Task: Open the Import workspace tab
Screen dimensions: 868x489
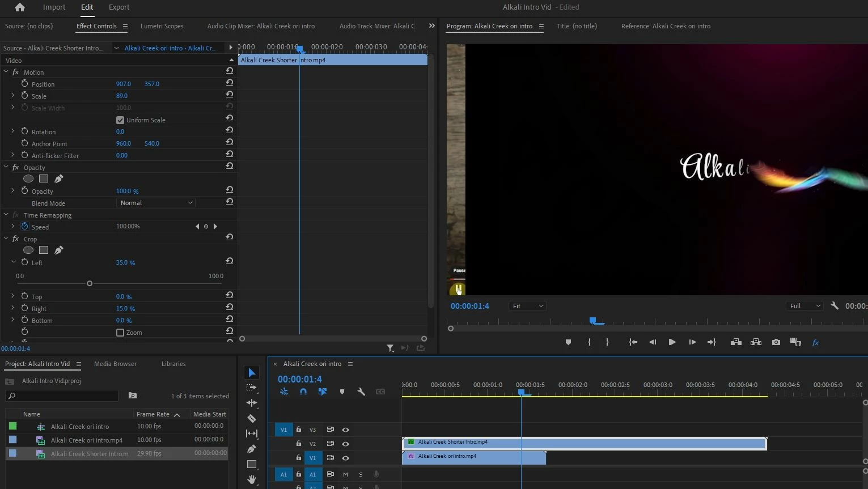Action: (54, 7)
